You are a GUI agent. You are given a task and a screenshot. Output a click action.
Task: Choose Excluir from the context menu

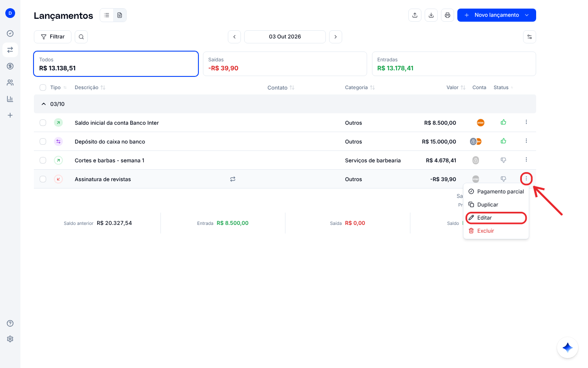pos(496,231)
